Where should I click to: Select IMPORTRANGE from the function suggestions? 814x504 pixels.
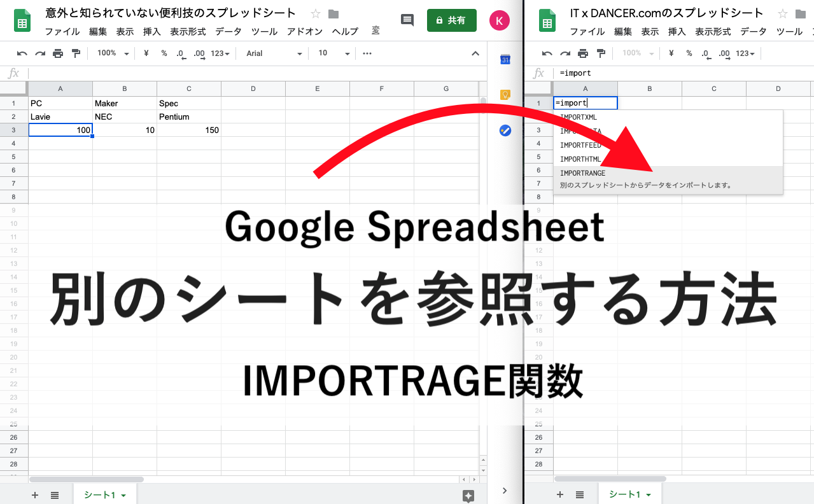(x=582, y=172)
